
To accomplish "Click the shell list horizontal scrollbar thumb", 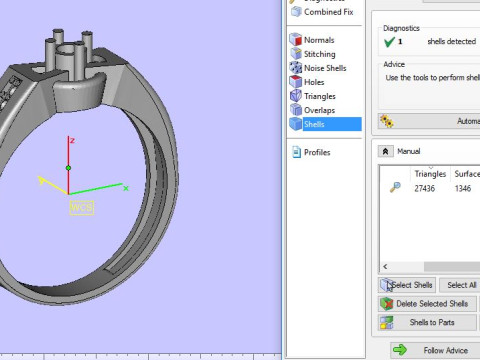I will coord(452,266).
